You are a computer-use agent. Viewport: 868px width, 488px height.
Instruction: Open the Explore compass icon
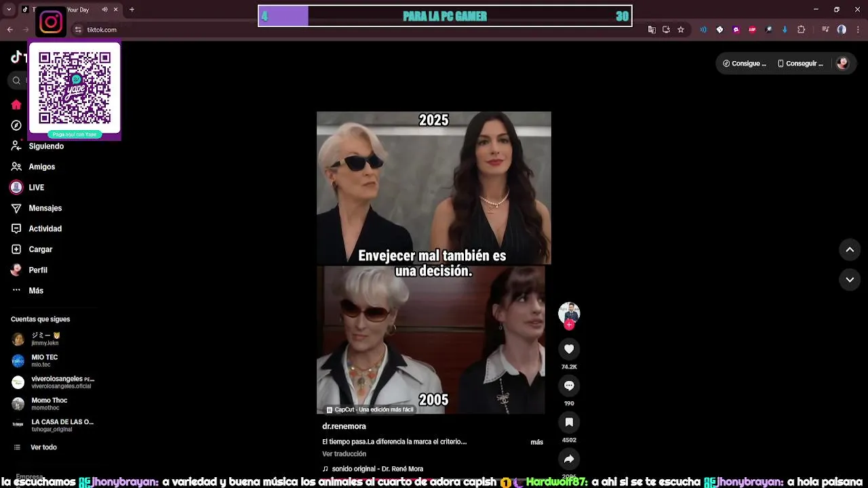point(16,125)
